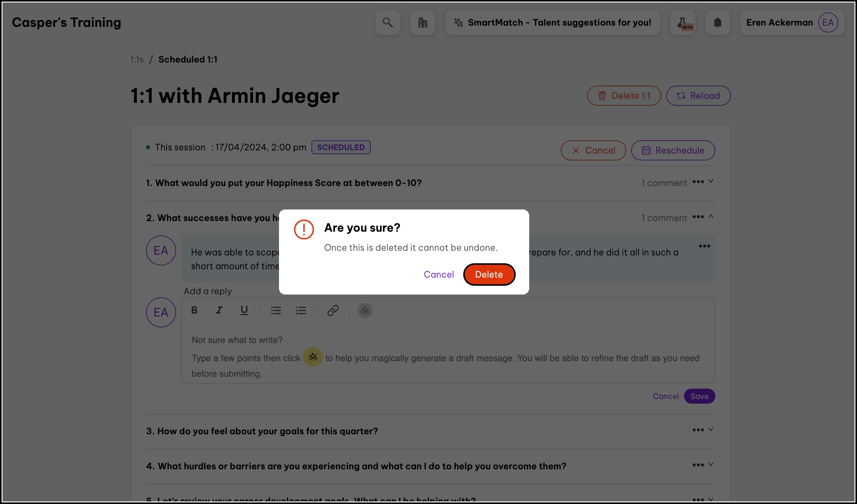Insert a numbered list

click(301, 310)
